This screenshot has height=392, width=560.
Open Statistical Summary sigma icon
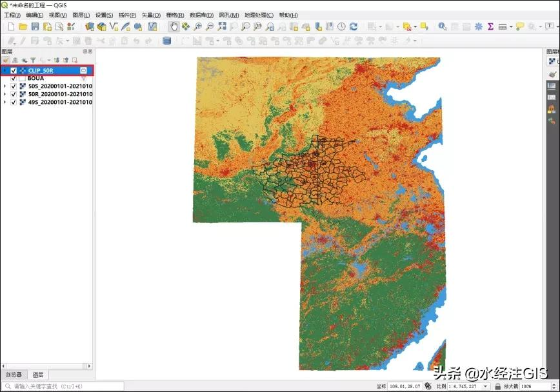(x=490, y=26)
